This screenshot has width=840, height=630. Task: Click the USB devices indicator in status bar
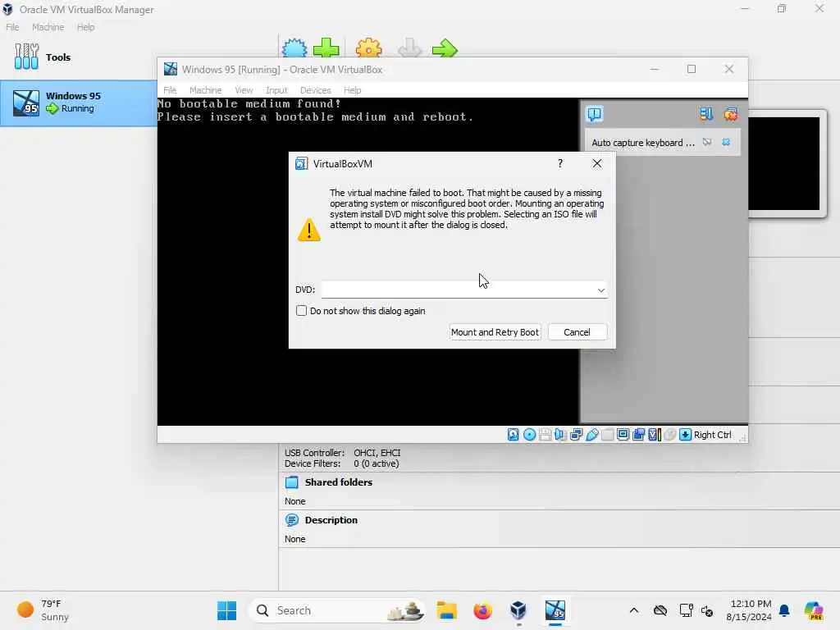click(x=592, y=435)
